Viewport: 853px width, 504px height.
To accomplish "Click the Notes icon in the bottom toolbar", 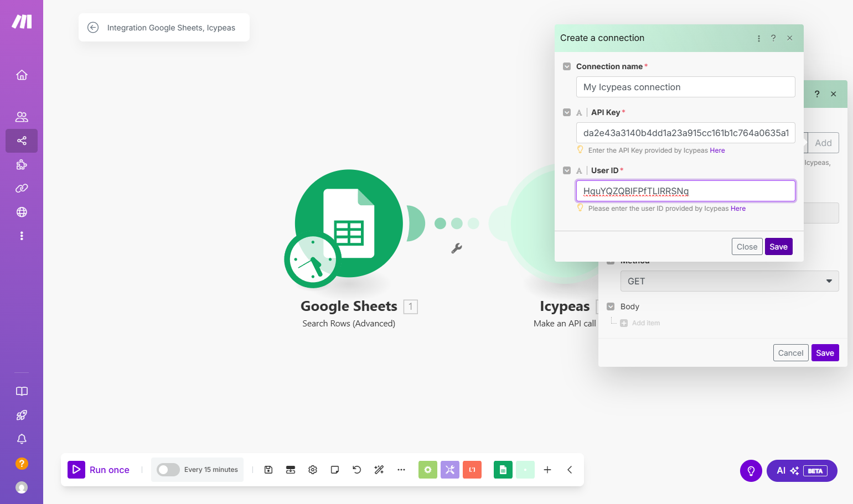I will (x=335, y=470).
